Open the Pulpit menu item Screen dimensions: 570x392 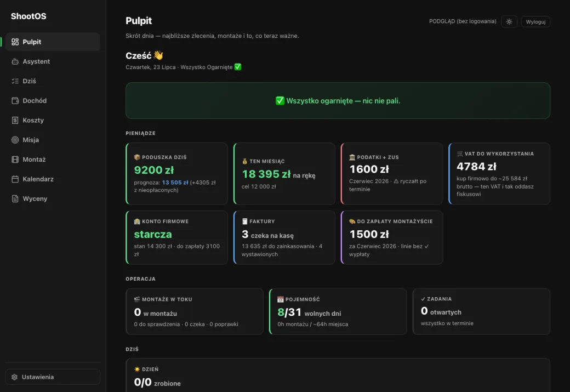(x=53, y=42)
